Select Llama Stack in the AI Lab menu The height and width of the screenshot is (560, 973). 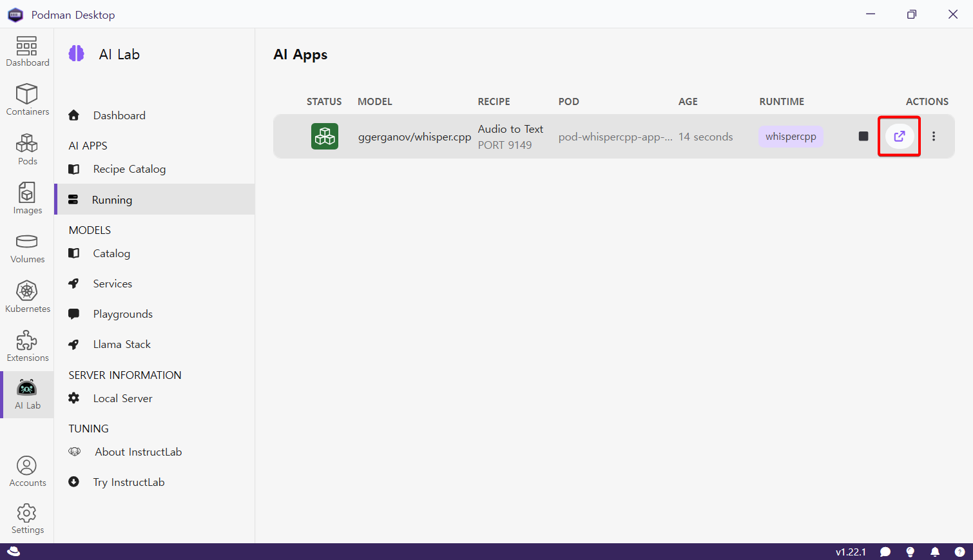pos(121,344)
